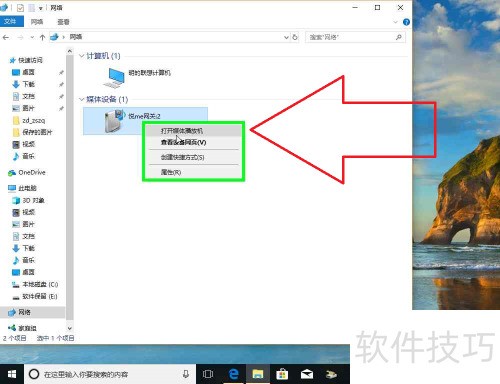500x384 pixels.
Task: Open the computer icon under 计算机 group
Action: [114, 77]
